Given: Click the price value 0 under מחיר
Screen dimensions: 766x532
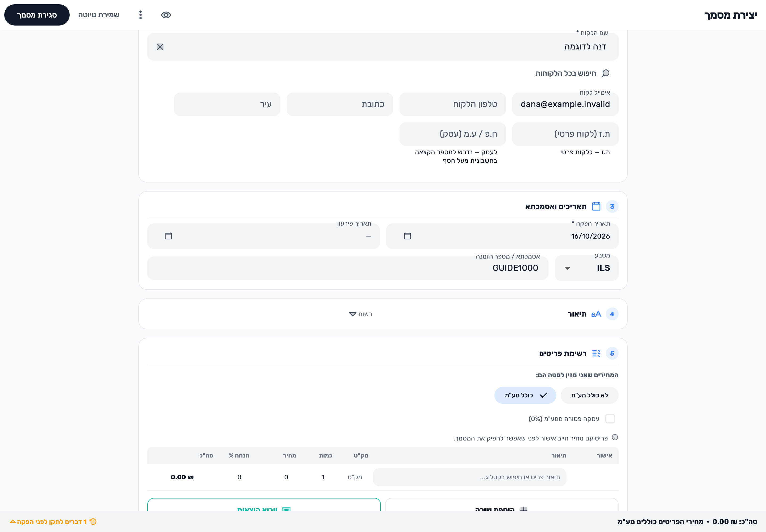Looking at the screenshot, I should [x=286, y=477].
